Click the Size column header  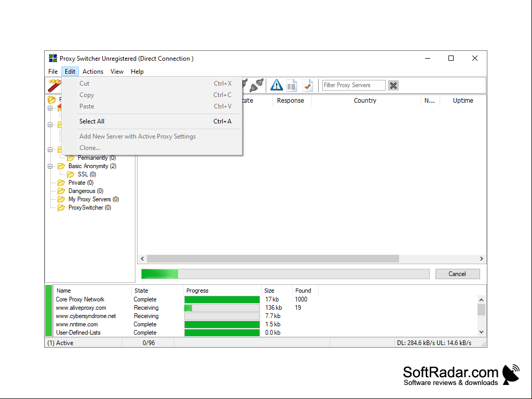(x=277, y=291)
